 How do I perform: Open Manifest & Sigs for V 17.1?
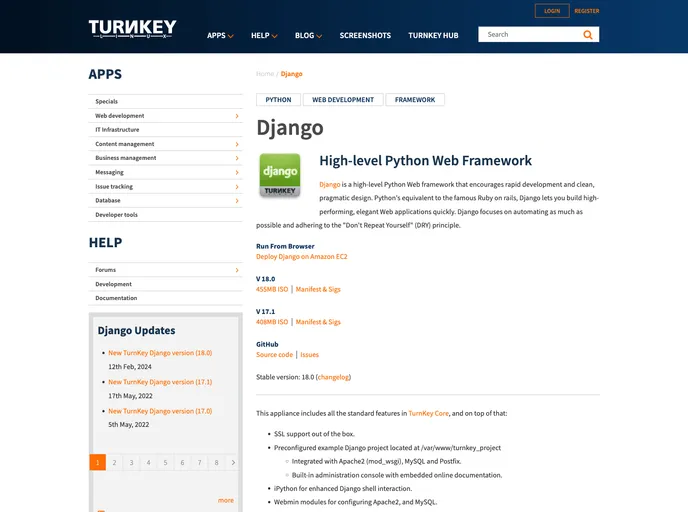click(318, 322)
